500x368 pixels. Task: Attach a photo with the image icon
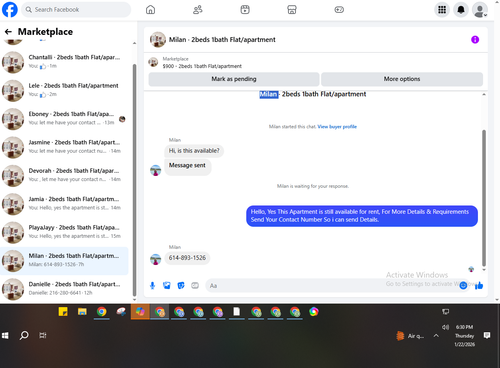[x=167, y=286]
